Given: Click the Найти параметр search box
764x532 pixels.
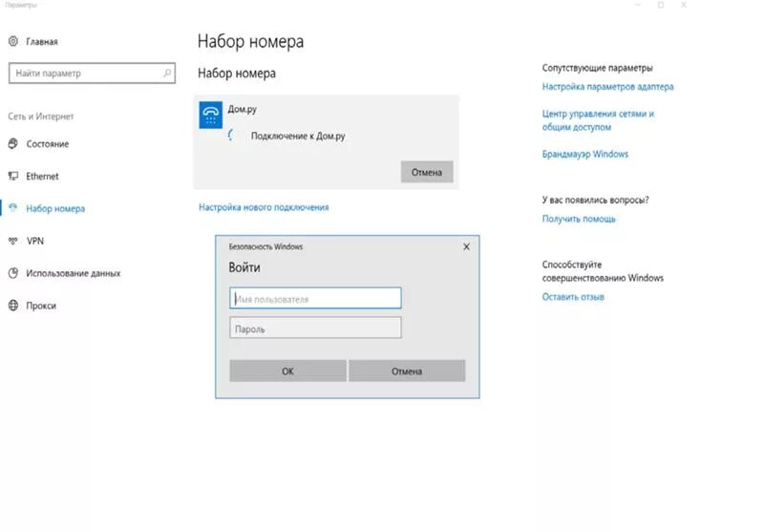Looking at the screenshot, I should coord(92,74).
